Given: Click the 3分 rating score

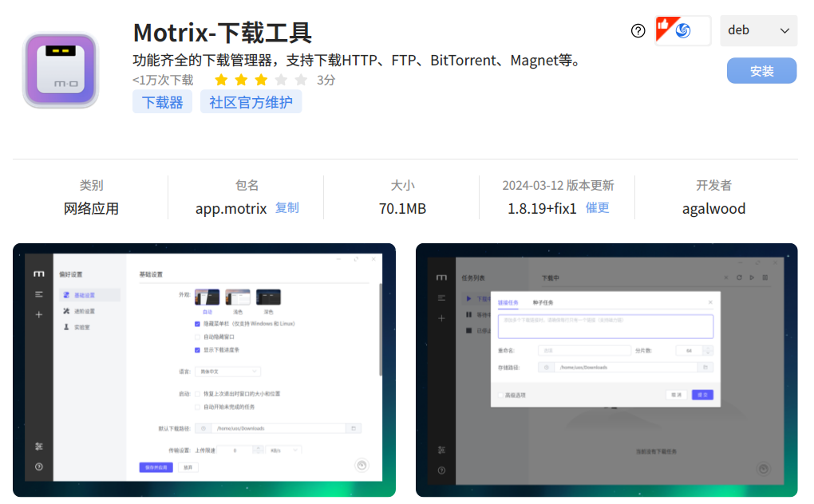Looking at the screenshot, I should tap(326, 81).
